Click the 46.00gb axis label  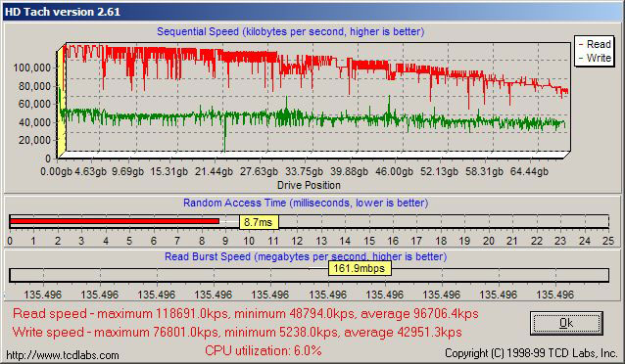click(394, 171)
